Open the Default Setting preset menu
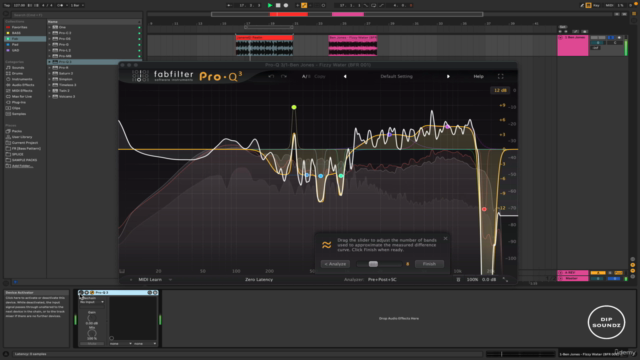The width and height of the screenshot is (640, 360). pos(396,76)
